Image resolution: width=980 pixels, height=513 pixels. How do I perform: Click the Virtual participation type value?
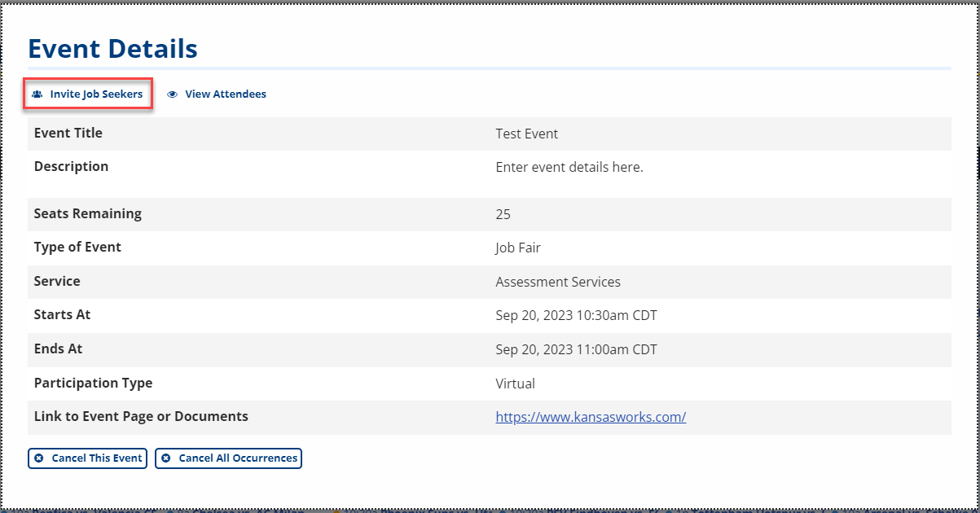tap(515, 383)
